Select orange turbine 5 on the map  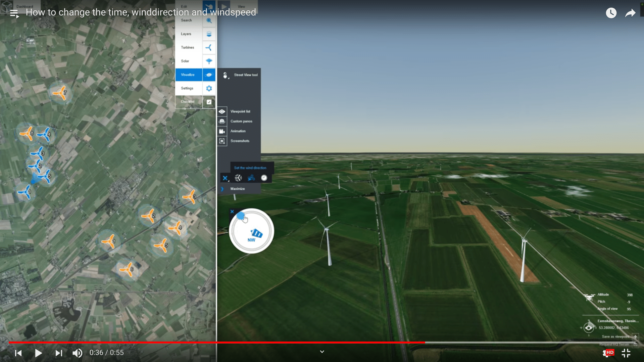161,245
